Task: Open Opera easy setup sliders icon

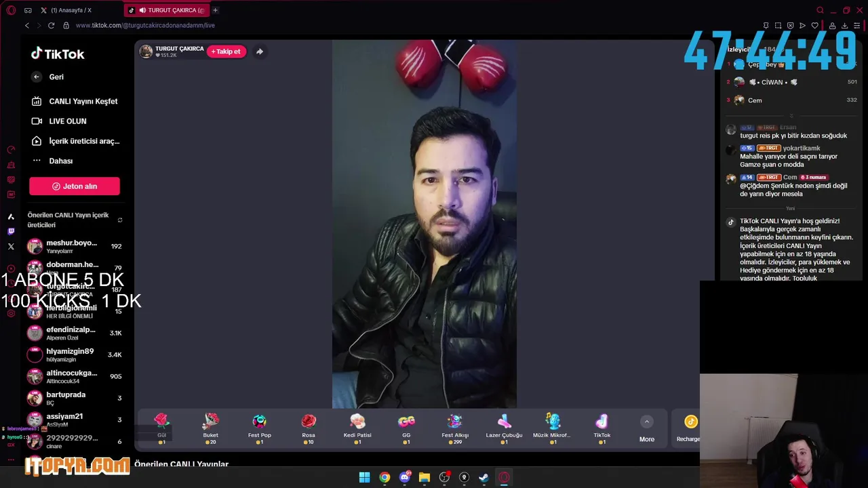Action: point(856,26)
